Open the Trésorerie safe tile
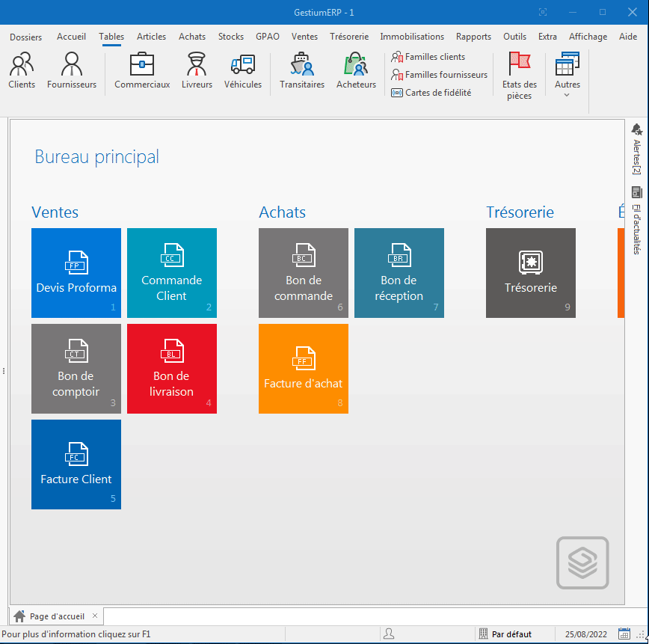The image size is (649, 644). pyautogui.click(x=531, y=273)
